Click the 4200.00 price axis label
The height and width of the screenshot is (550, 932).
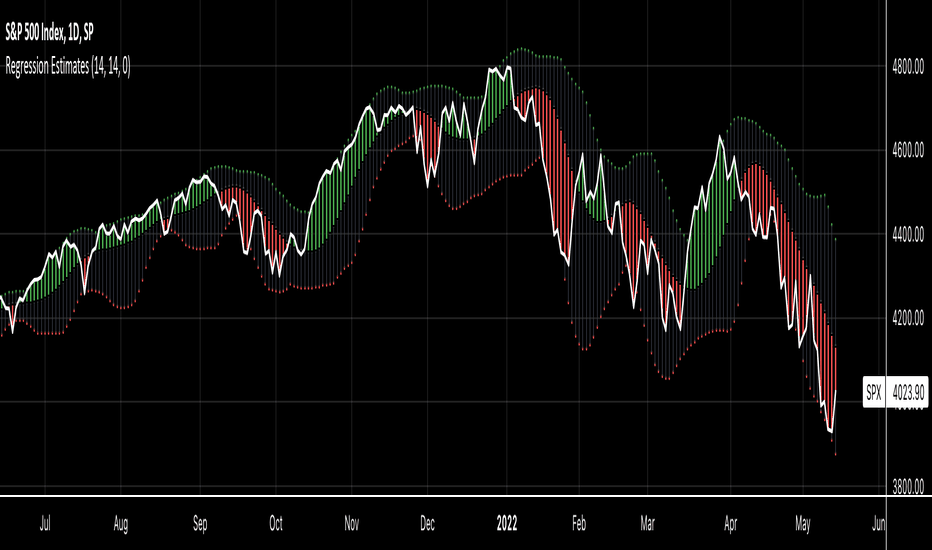(x=908, y=318)
